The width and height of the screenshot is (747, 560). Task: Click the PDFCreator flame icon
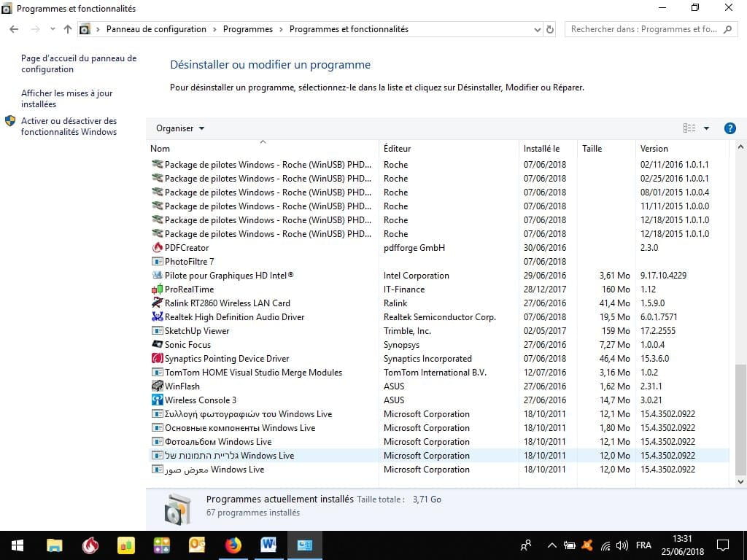tap(158, 248)
